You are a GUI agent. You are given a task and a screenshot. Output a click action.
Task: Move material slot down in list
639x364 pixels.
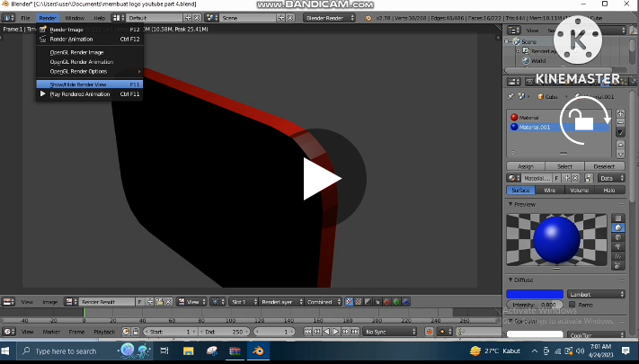point(620,154)
